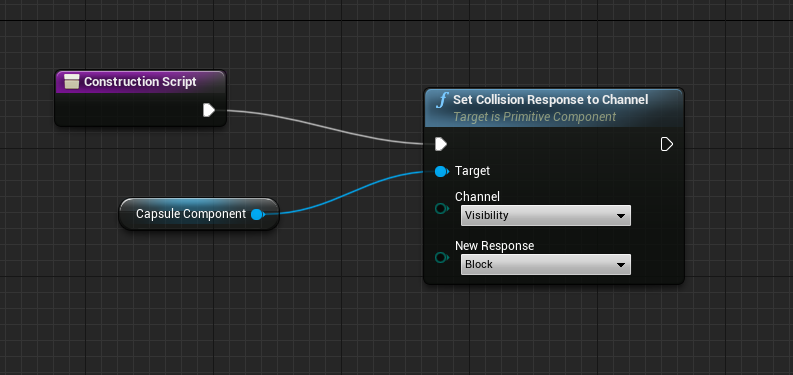The width and height of the screenshot is (793, 375).
Task: Click the execution input pin on Set Collision node
Action: [x=440, y=144]
